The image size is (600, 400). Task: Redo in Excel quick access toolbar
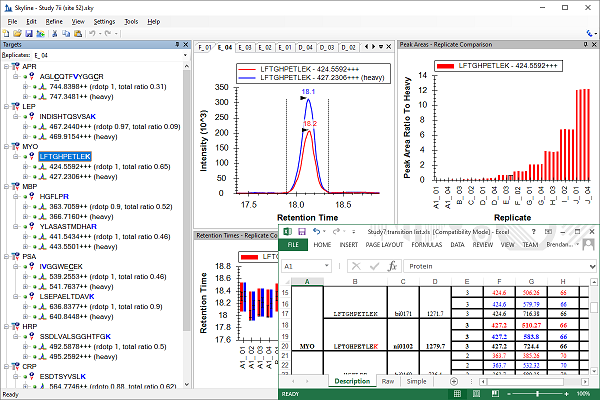coord(336,231)
